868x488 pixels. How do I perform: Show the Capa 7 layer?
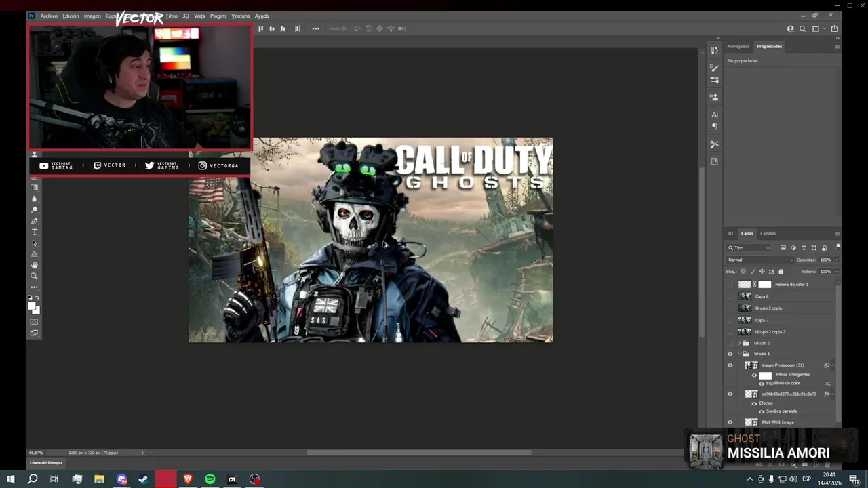[730, 320]
